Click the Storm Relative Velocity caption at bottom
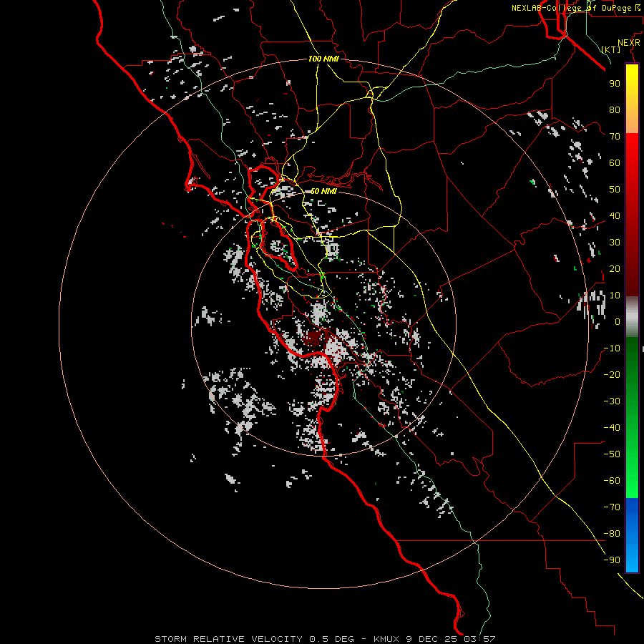The height and width of the screenshot is (644, 644). (325, 639)
